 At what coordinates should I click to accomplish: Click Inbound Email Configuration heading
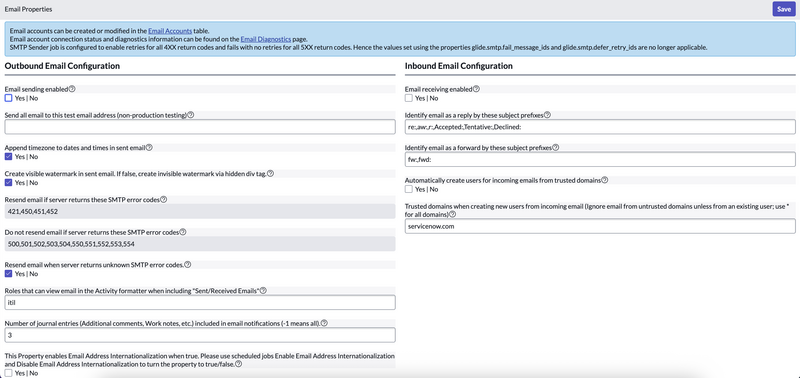tap(459, 66)
